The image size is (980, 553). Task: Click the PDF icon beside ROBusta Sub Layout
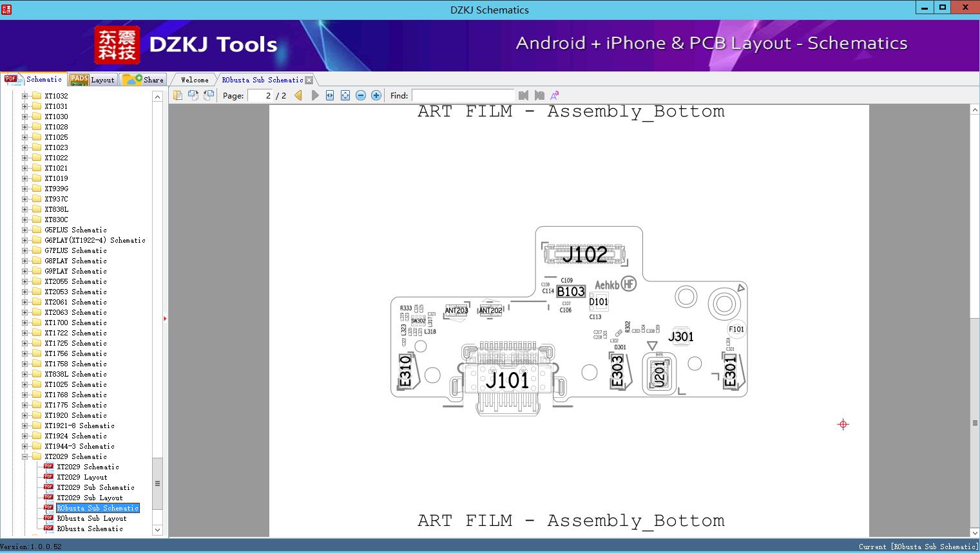48,518
